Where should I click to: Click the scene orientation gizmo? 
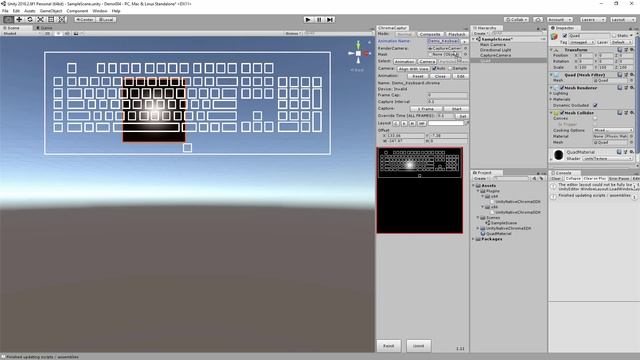(x=358, y=53)
